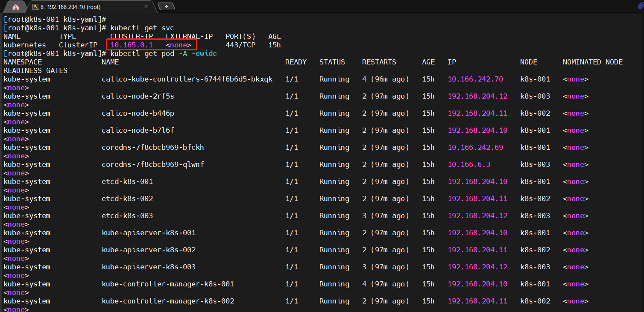The image size is (644, 312).
Task: Click the 'NAMESPACE' column header
Action: click(23, 62)
